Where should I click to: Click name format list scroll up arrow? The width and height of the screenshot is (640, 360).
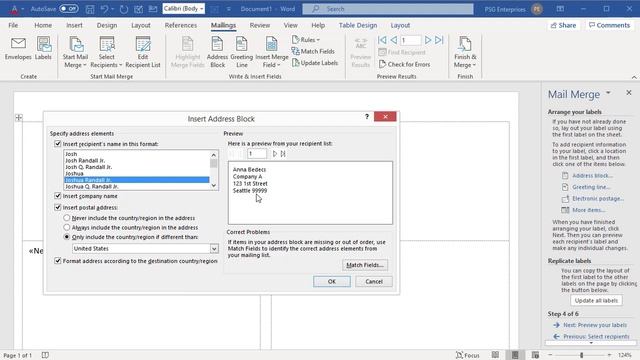click(214, 155)
